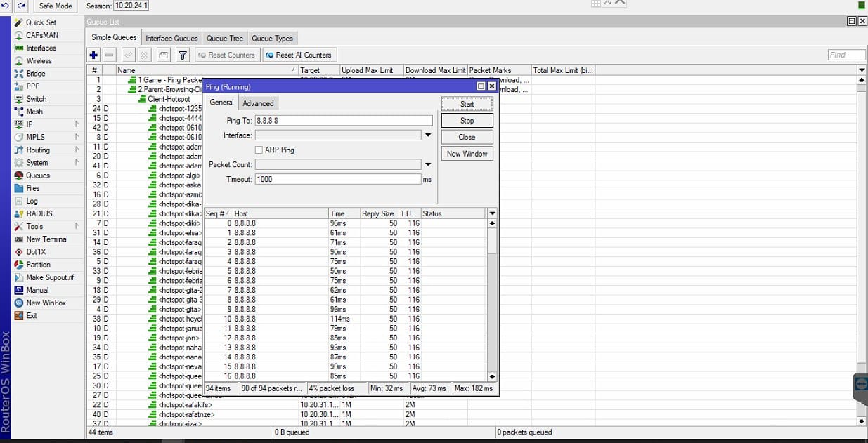Click scroll down arrow in ping results
This screenshot has height=443, width=868.
(x=492, y=377)
